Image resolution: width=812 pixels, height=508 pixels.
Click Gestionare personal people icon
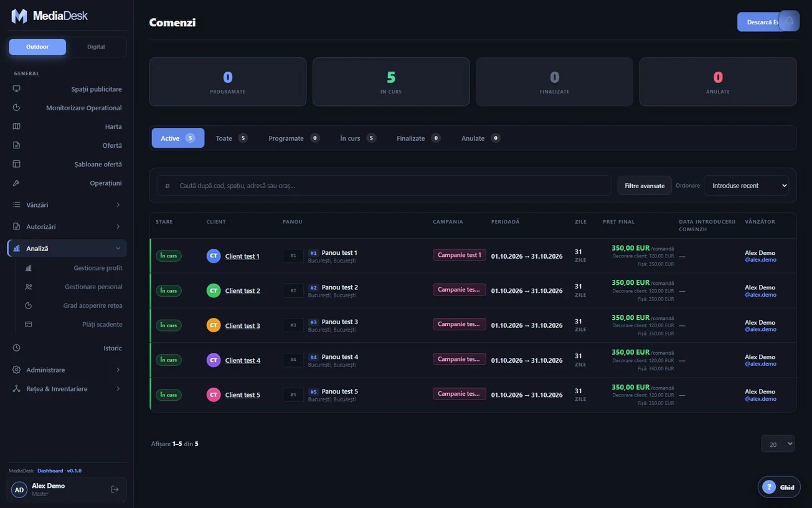tap(28, 287)
